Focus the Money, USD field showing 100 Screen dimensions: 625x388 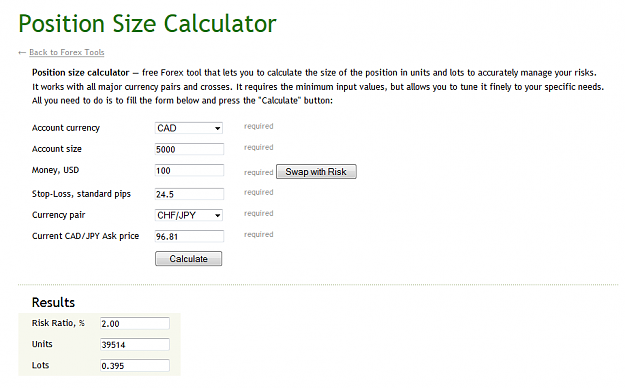point(189,171)
